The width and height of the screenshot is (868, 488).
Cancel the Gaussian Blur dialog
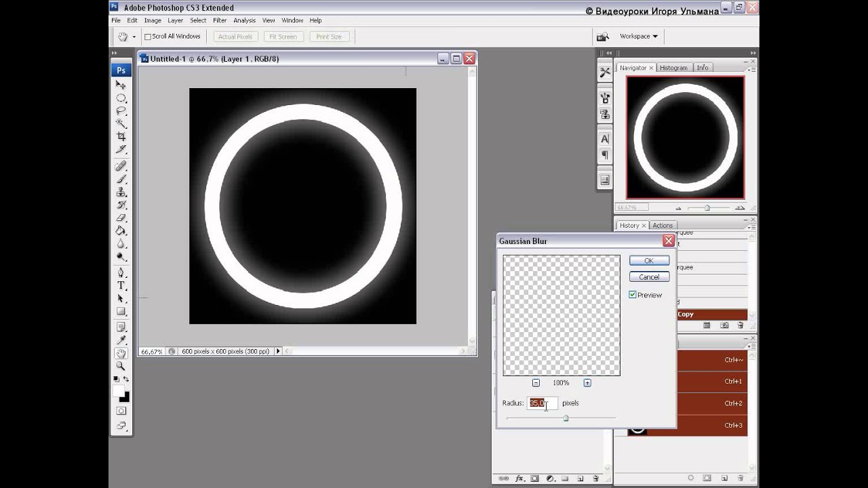pyautogui.click(x=649, y=277)
